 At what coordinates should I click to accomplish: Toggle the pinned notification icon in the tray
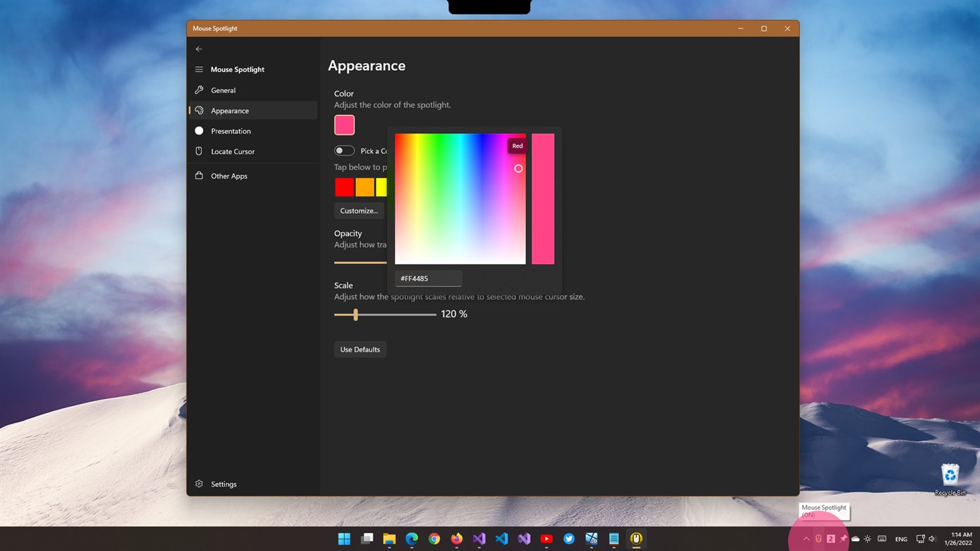click(843, 538)
